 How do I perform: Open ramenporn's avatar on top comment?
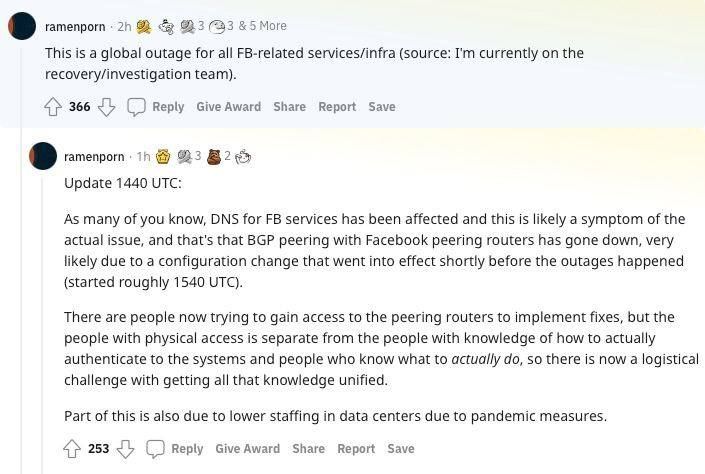point(22,26)
